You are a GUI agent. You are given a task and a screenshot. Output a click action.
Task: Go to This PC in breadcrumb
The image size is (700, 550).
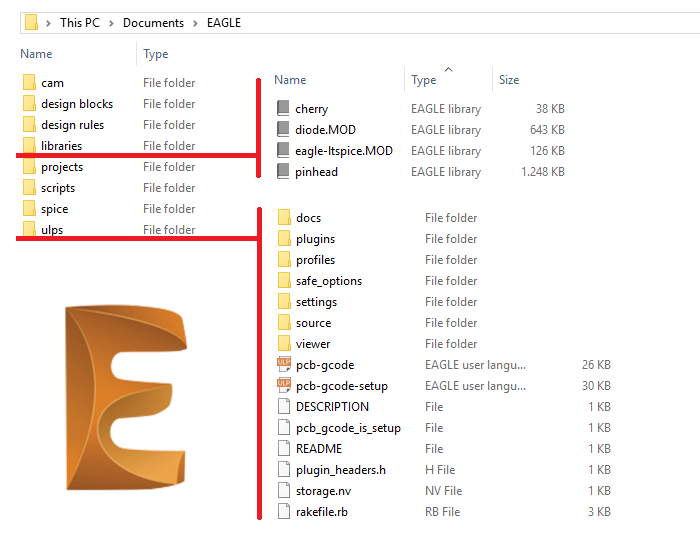80,23
